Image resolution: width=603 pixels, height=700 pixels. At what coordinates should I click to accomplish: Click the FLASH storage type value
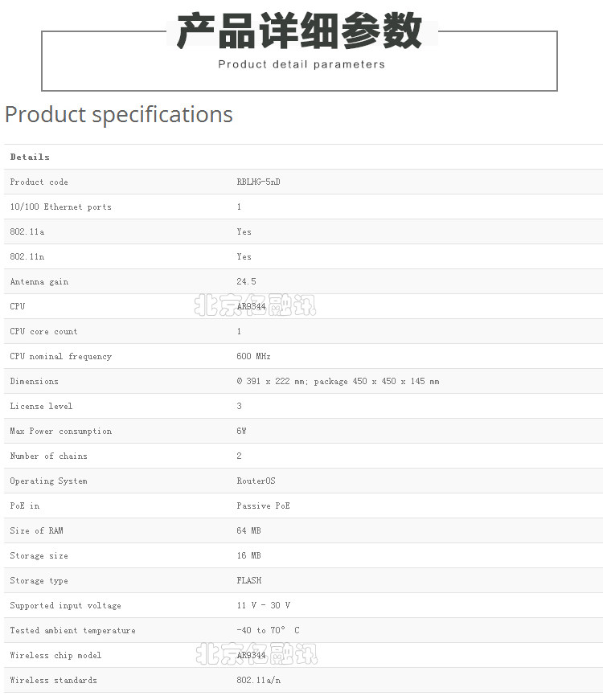click(248, 580)
